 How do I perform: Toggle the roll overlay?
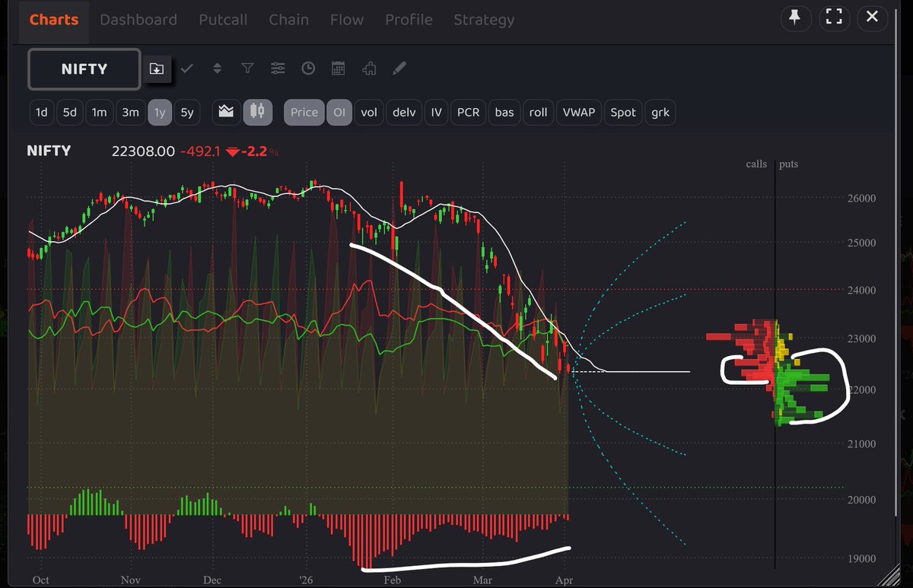pyautogui.click(x=538, y=113)
